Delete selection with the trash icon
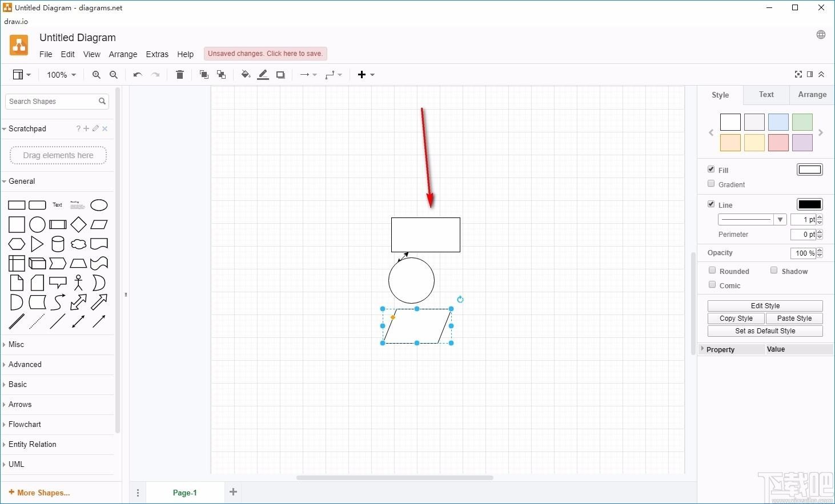 click(x=180, y=75)
